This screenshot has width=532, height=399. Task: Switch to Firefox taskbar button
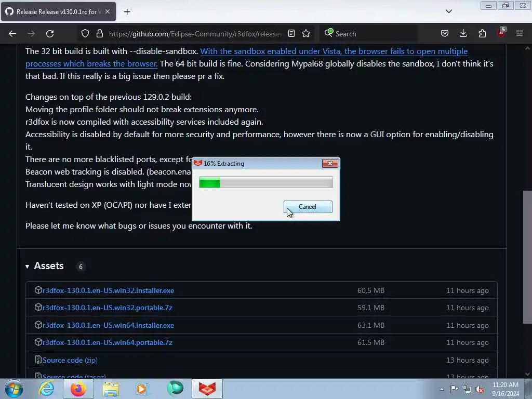[x=78, y=389]
